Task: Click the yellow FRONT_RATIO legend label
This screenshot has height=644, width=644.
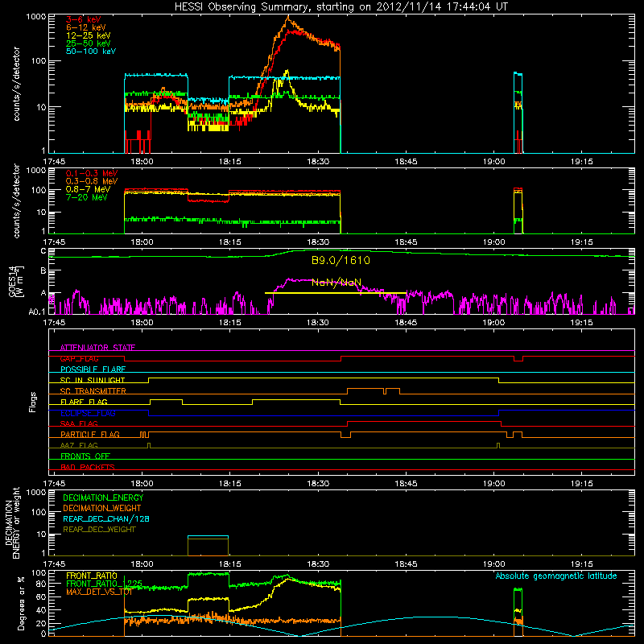Action: (92, 576)
